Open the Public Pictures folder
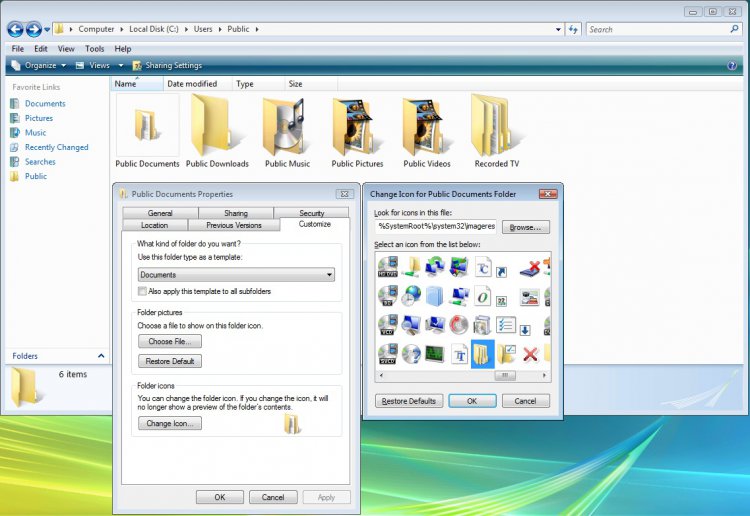 click(357, 132)
